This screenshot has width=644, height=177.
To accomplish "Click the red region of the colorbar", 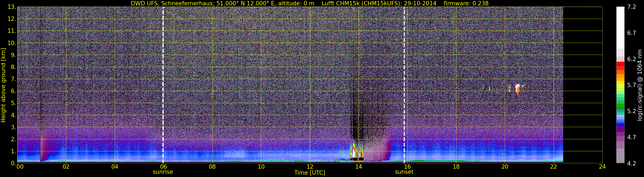I will coord(620,66).
